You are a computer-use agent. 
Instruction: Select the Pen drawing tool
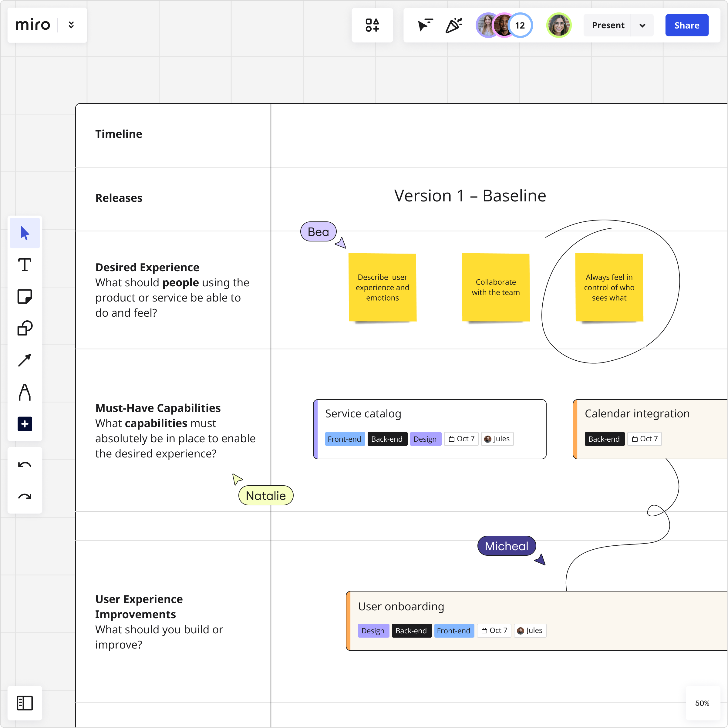tap(25, 392)
